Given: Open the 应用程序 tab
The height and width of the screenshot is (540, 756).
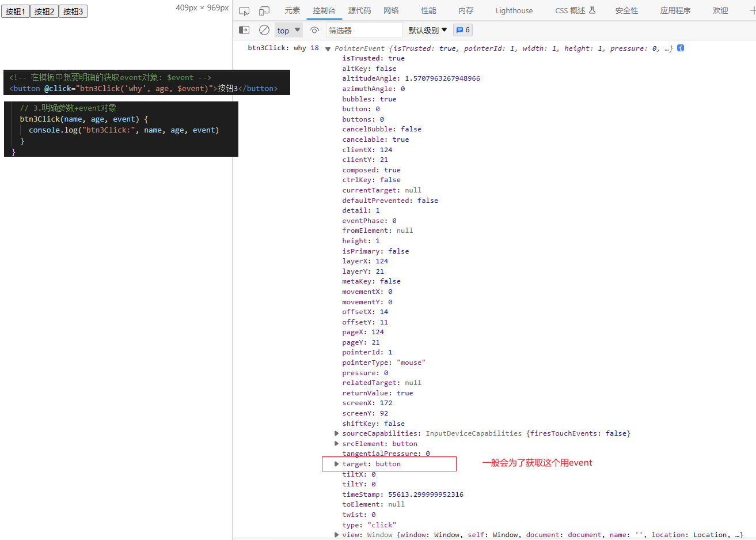Looking at the screenshot, I should tap(675, 10).
